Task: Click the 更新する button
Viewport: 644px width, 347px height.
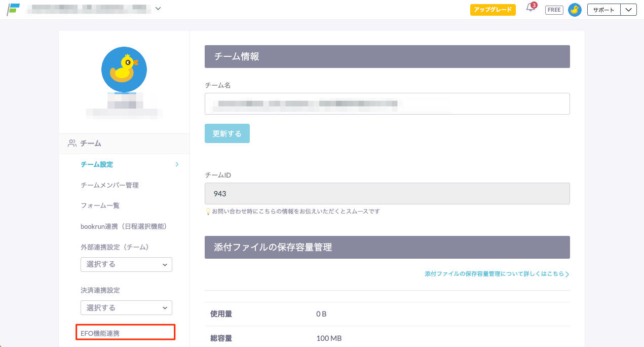Action: click(x=227, y=133)
